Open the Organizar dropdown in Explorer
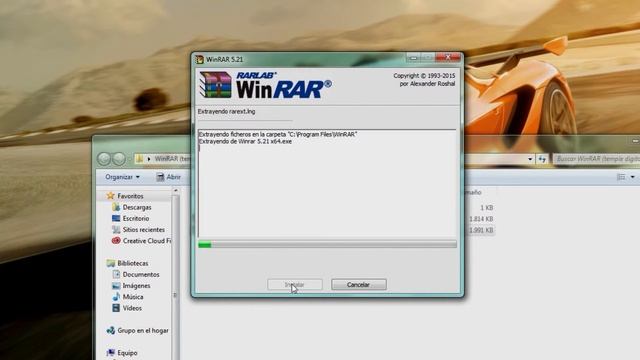 coord(122,177)
